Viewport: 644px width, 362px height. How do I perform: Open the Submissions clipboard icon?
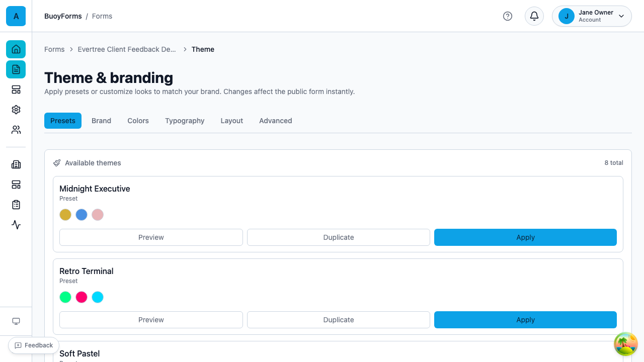[16, 205]
